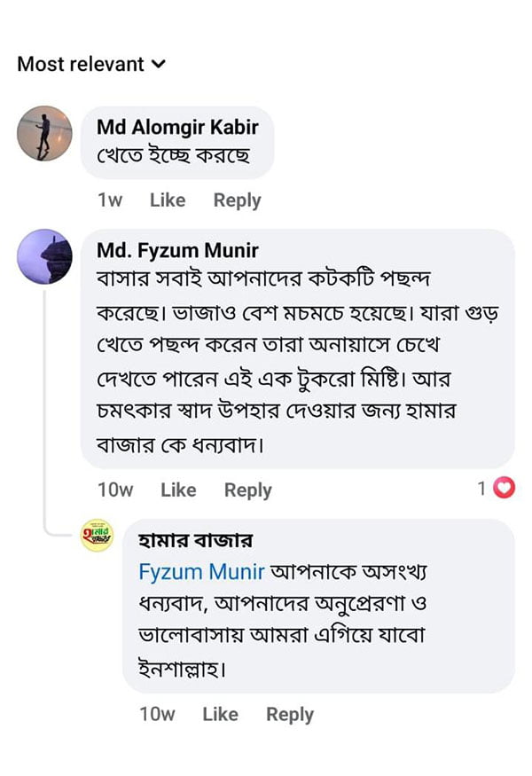This screenshot has width=532, height=776.
Task: Reply to Md. Fyzum Munir's comment
Action: [247, 490]
